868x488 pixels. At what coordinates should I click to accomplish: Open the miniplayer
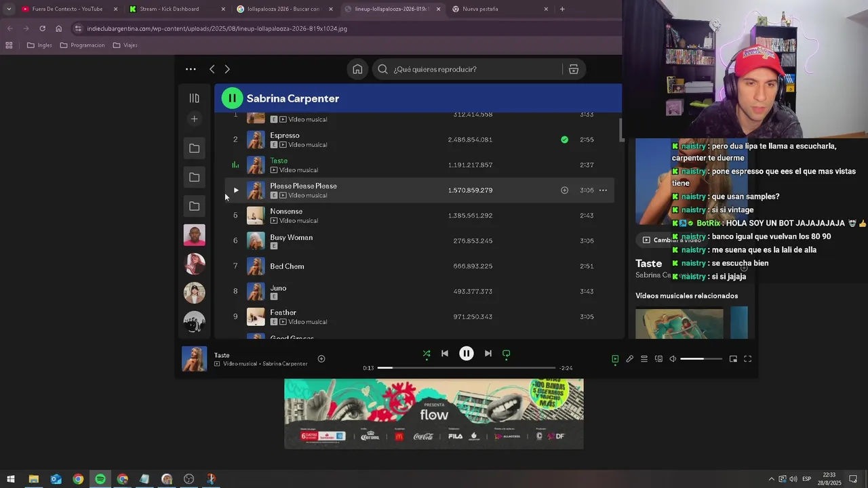click(733, 359)
